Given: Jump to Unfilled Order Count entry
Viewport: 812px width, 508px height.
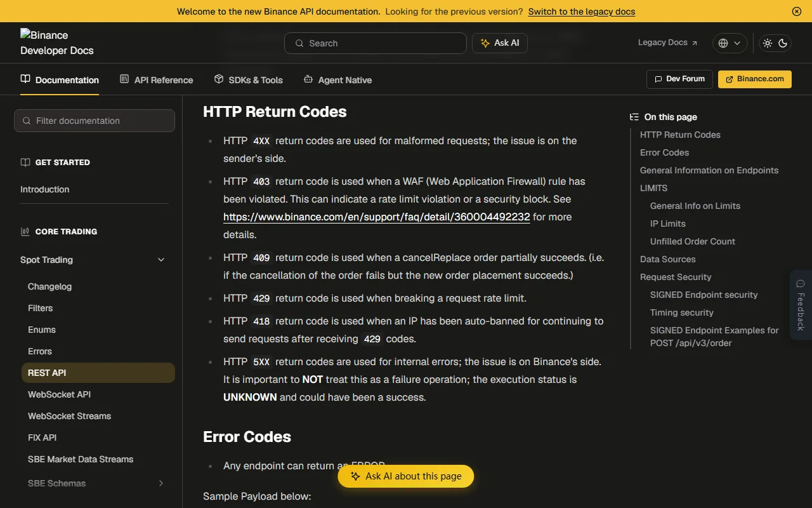Looking at the screenshot, I should [x=693, y=241].
